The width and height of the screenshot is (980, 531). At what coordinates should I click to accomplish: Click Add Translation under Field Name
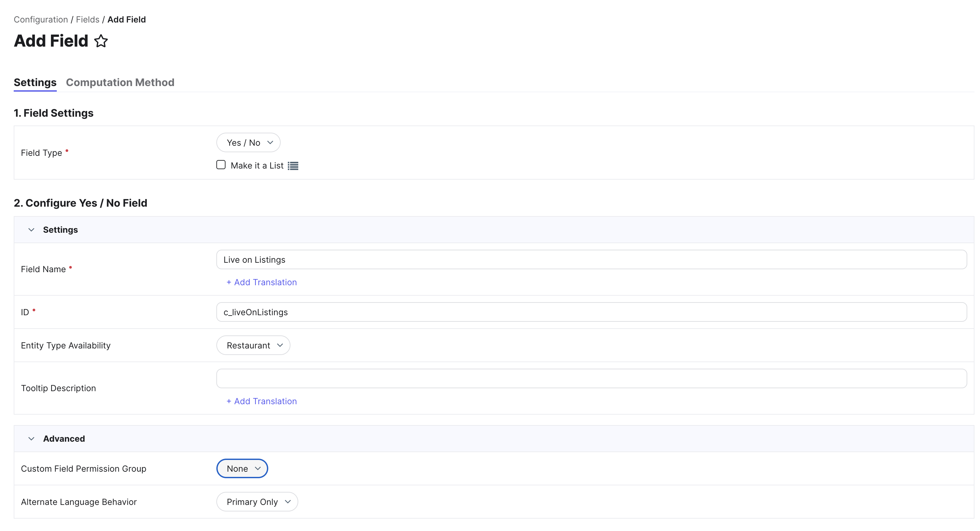coord(261,282)
